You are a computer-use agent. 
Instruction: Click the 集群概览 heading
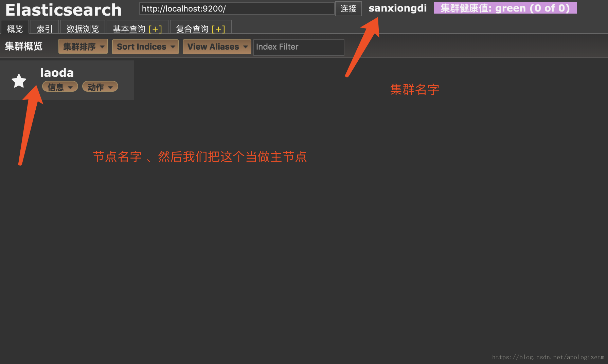click(24, 46)
